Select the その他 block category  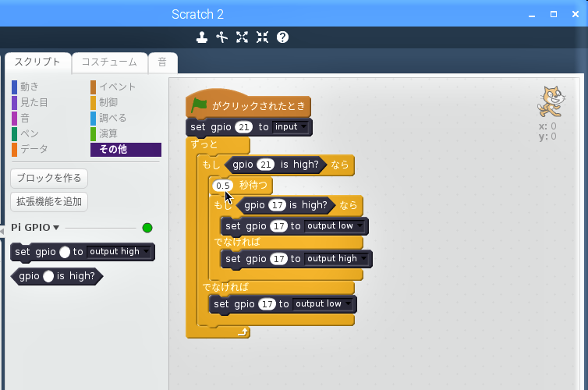[x=126, y=149]
